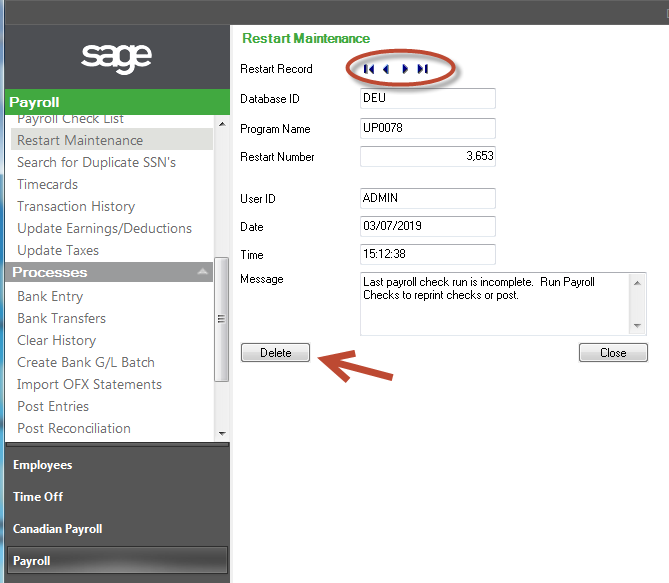This screenshot has width=669, height=583.
Task: Go to the next restart record
Action: [405, 69]
